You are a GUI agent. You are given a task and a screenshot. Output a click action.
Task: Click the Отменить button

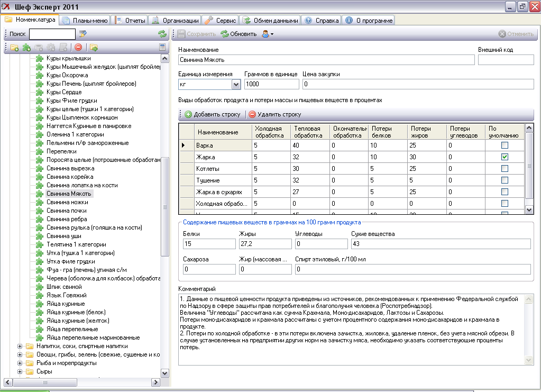coord(516,34)
